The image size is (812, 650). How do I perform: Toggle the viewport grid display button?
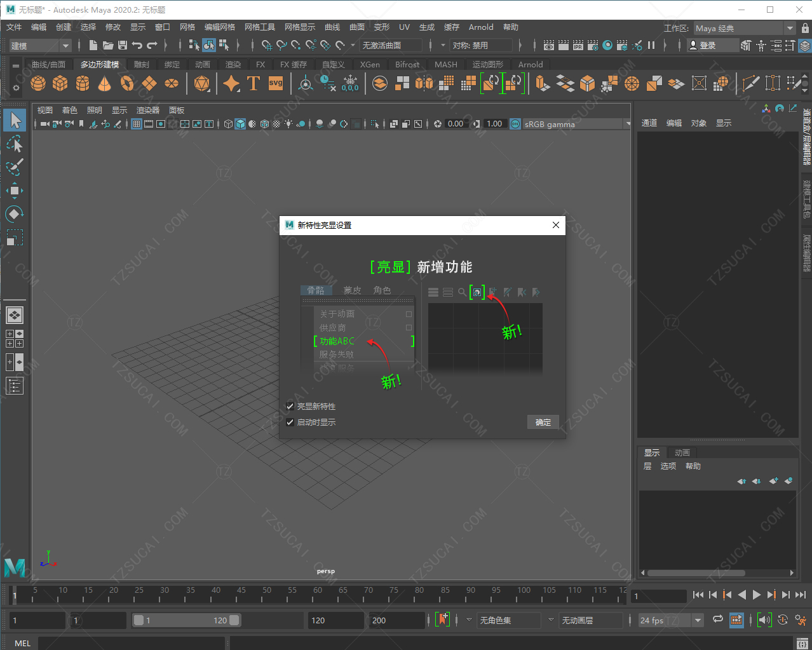[137, 124]
